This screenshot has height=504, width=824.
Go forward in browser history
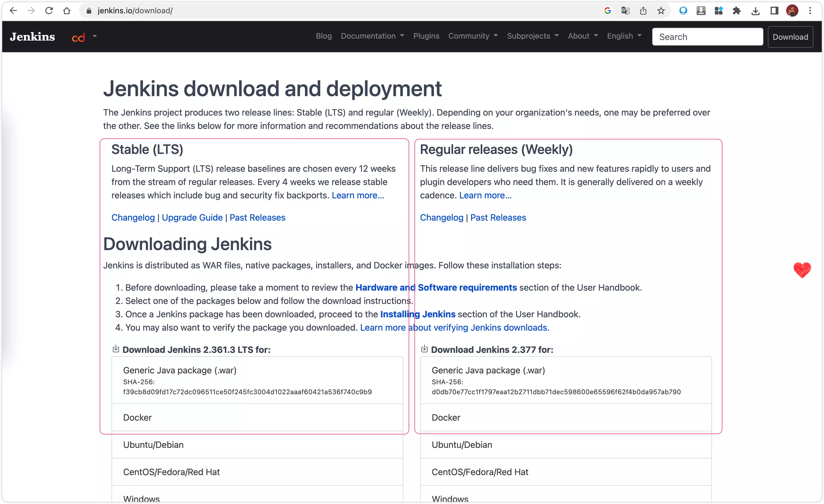pyautogui.click(x=31, y=11)
